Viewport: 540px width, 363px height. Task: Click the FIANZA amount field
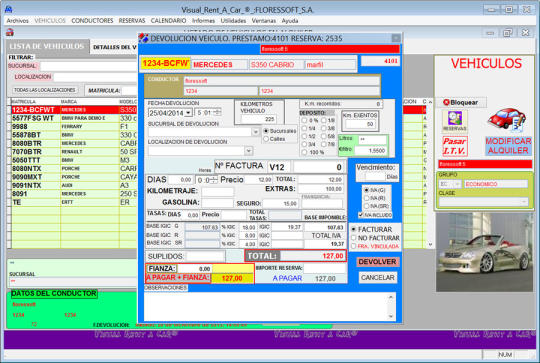point(195,268)
